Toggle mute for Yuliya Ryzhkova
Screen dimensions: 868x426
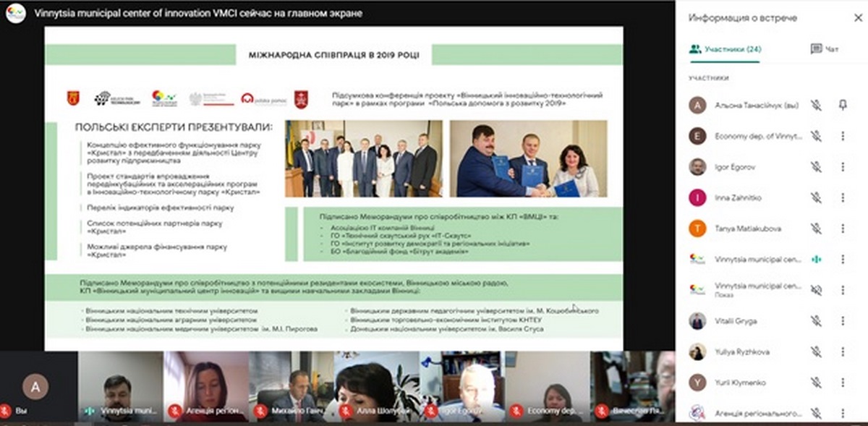click(x=816, y=352)
